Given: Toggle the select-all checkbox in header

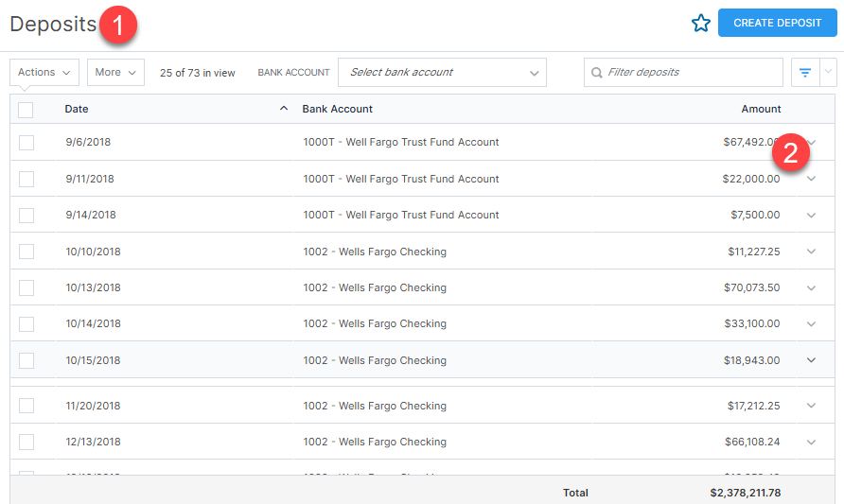Looking at the screenshot, I should click(x=26, y=110).
